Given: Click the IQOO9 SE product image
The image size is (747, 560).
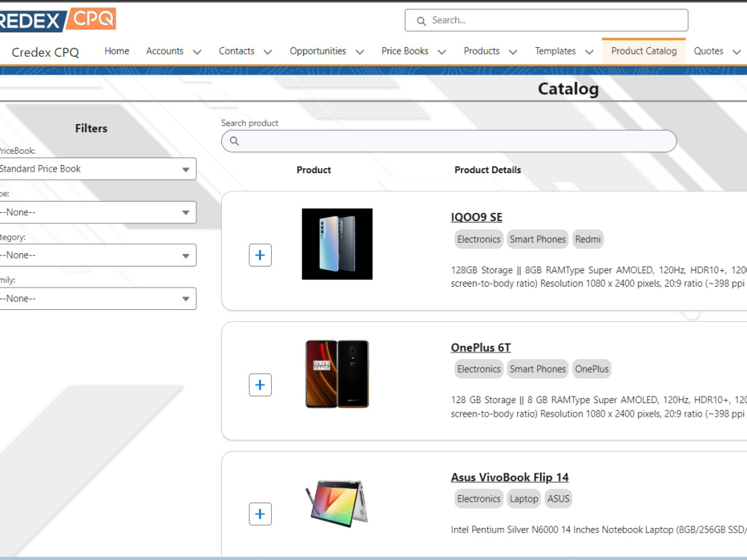Looking at the screenshot, I should (338, 244).
